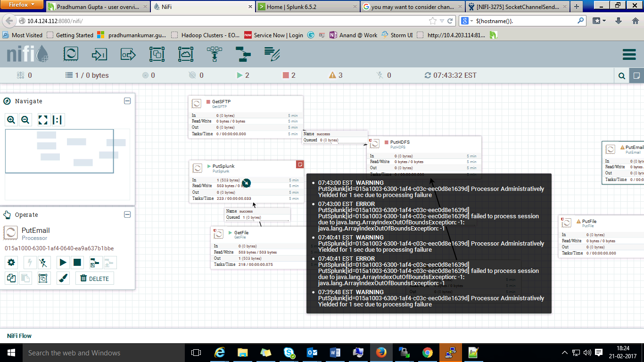
Task: Click Stop square button in Operate panel
Action: 77,263
